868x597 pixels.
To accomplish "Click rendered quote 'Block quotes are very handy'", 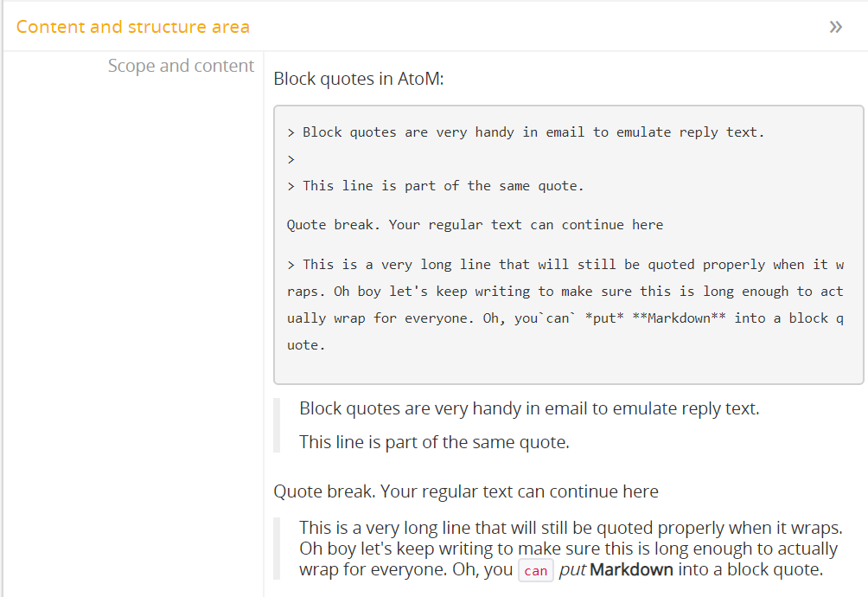I will [x=529, y=408].
